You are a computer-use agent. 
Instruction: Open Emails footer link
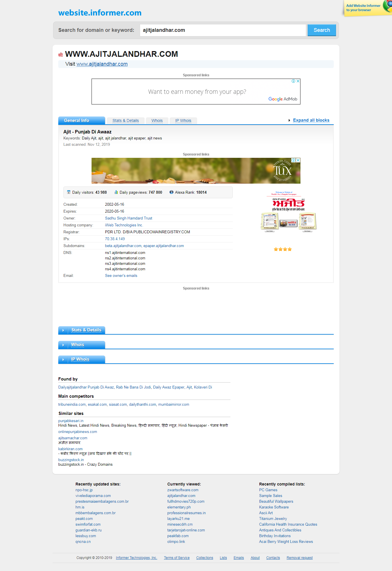239,558
